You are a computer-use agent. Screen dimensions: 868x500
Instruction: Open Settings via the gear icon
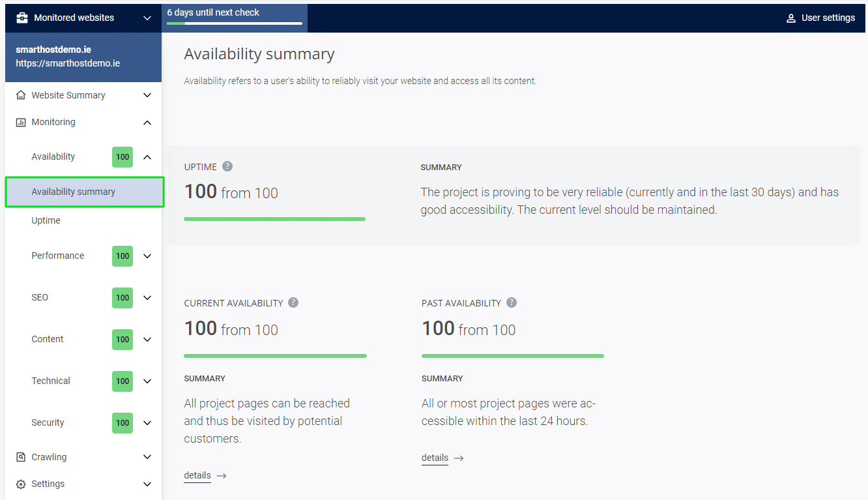coord(20,484)
